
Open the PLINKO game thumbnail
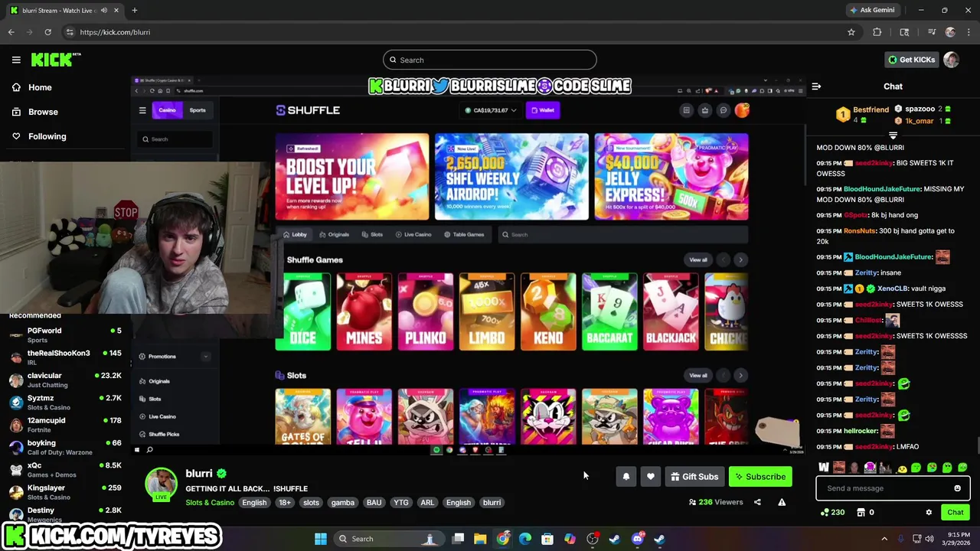tap(425, 311)
